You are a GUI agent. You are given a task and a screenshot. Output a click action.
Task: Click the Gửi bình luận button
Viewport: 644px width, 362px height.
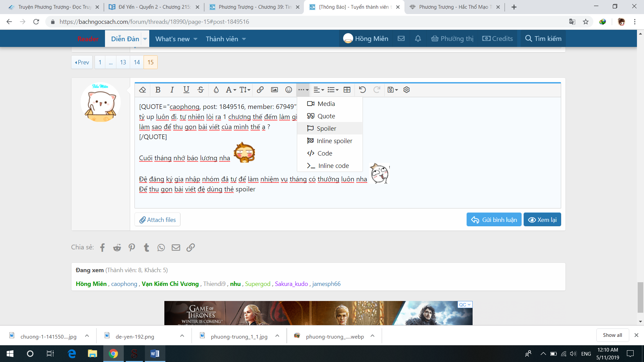coord(494,220)
